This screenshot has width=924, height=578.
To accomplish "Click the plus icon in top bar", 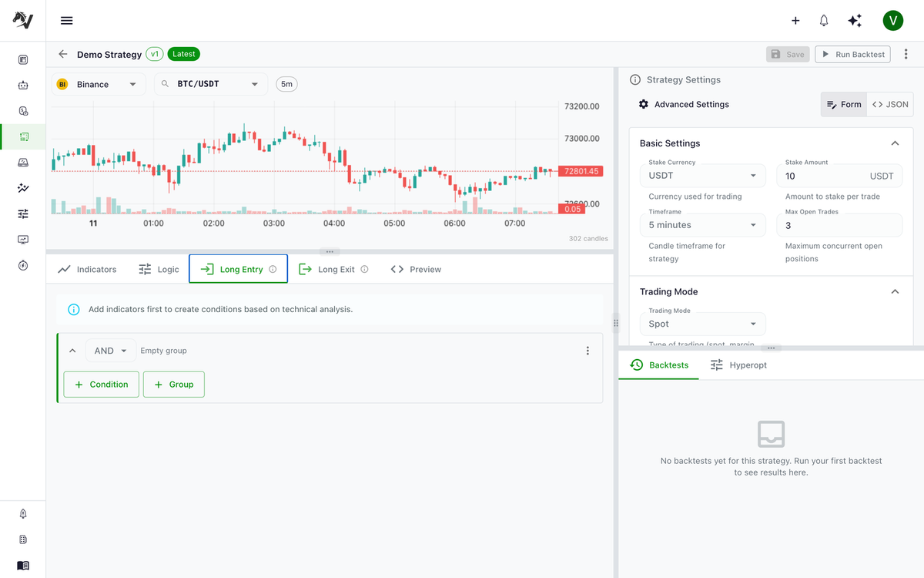I will click(795, 21).
